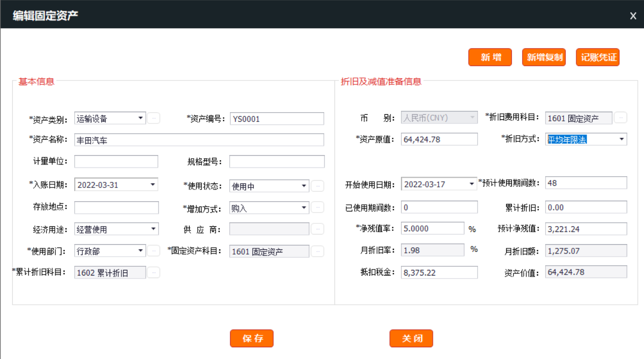
Task: Close the dialog with the X button
Action: (x=633, y=16)
